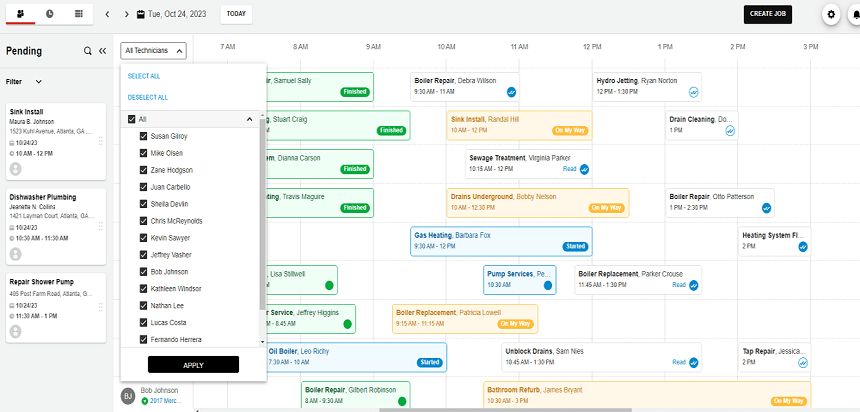
Task: Click Boiler Repair Otto Patterson checkmark
Action: [767, 208]
